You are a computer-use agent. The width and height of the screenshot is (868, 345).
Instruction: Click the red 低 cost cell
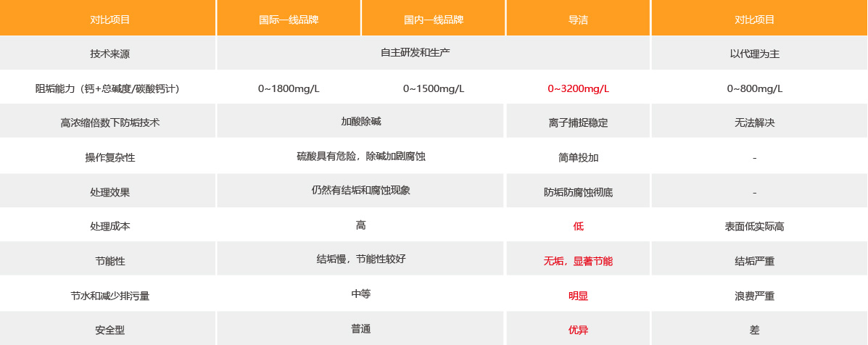(x=578, y=226)
